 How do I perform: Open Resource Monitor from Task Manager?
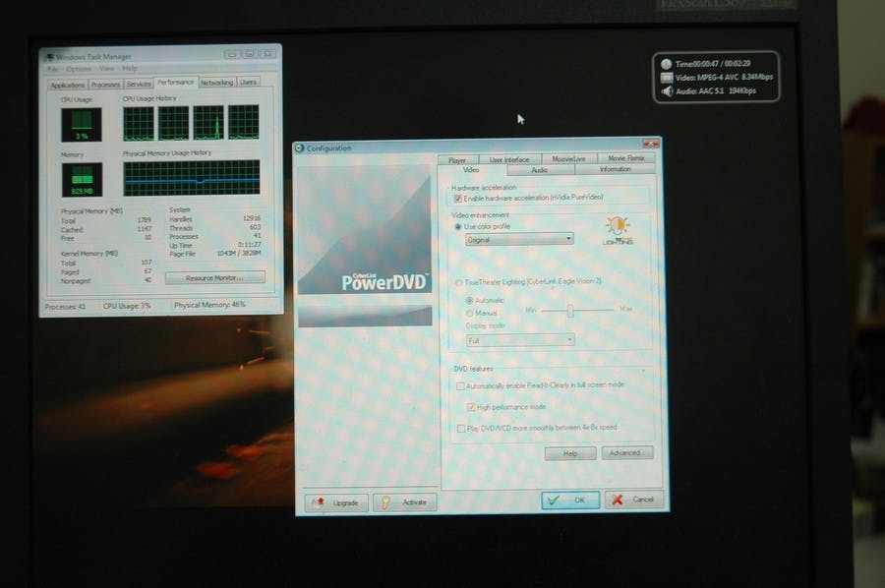coord(215,278)
